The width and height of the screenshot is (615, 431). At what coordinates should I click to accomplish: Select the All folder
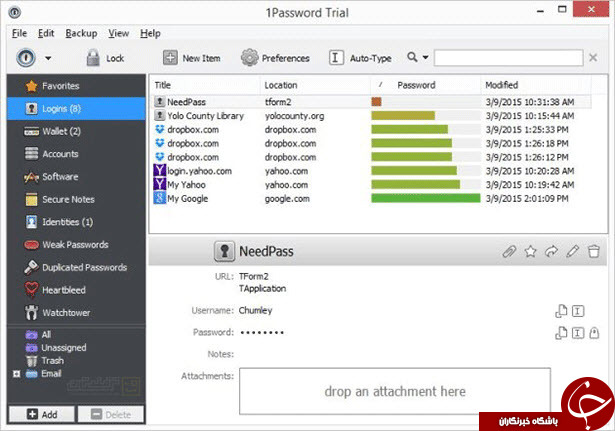click(x=38, y=335)
